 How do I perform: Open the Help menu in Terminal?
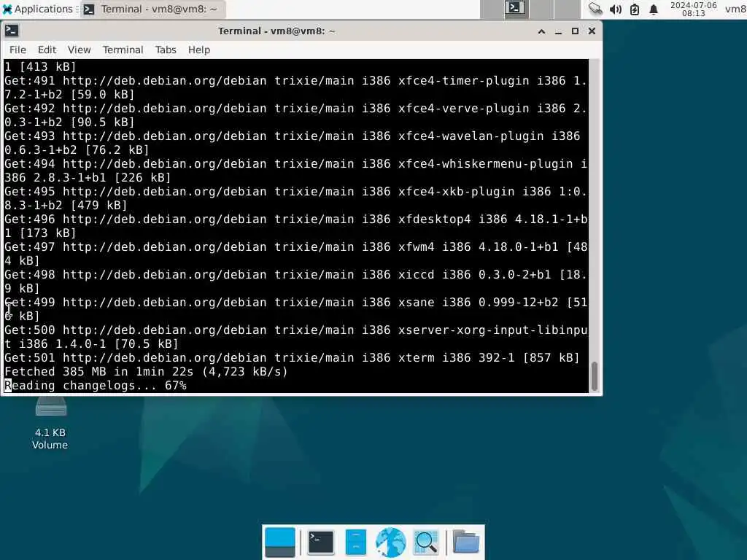[x=198, y=50]
